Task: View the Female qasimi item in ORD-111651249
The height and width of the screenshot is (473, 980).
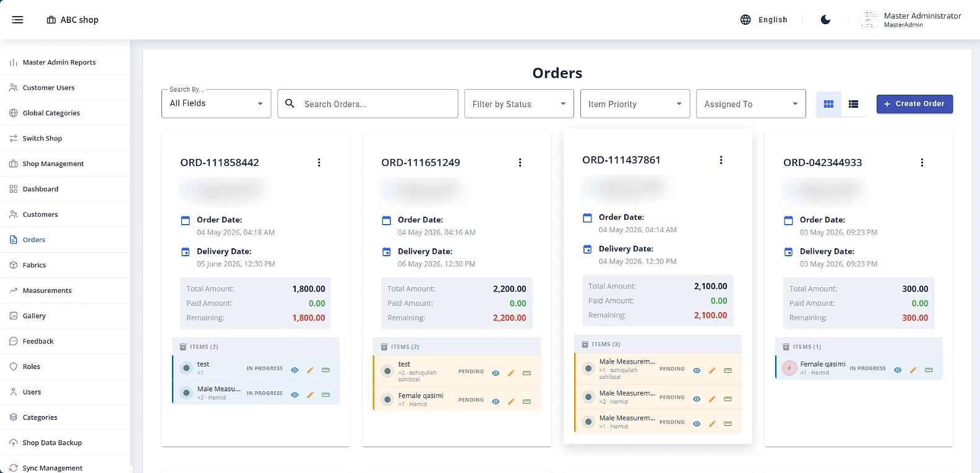Action: pos(496,401)
